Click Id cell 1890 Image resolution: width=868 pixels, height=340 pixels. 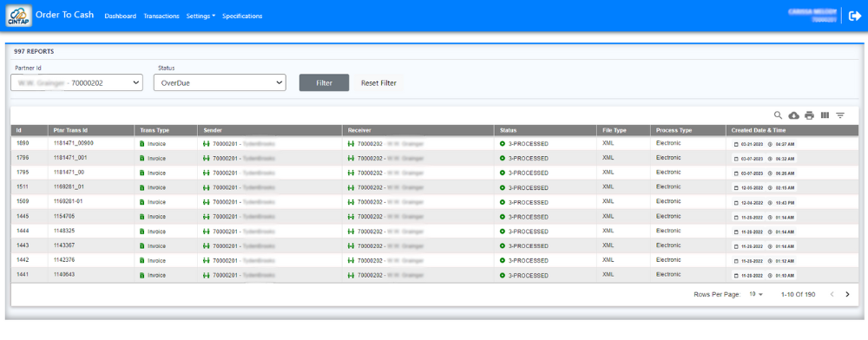(x=23, y=143)
